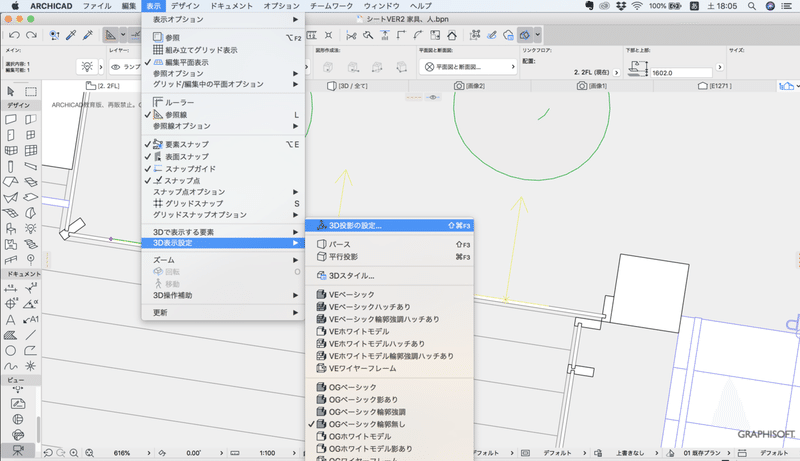Switch to E1271 tab
Viewport: 800px width, 461px height.
tap(714, 86)
